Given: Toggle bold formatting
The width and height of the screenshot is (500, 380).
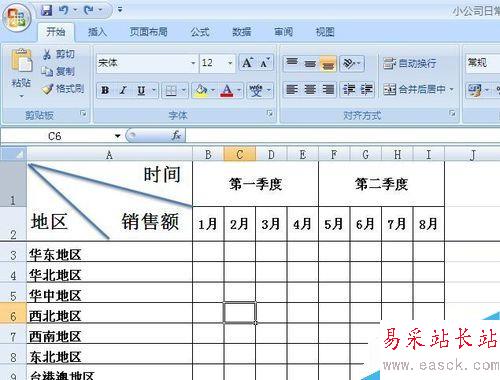Looking at the screenshot, I should point(105,90).
